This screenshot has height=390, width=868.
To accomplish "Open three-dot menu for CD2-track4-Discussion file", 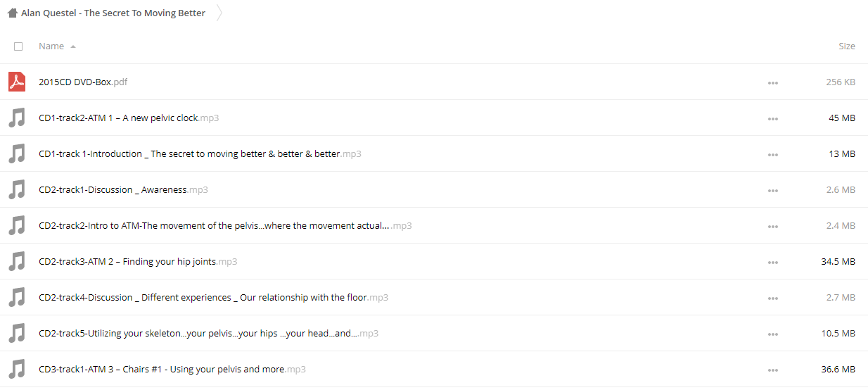I will 773,298.
